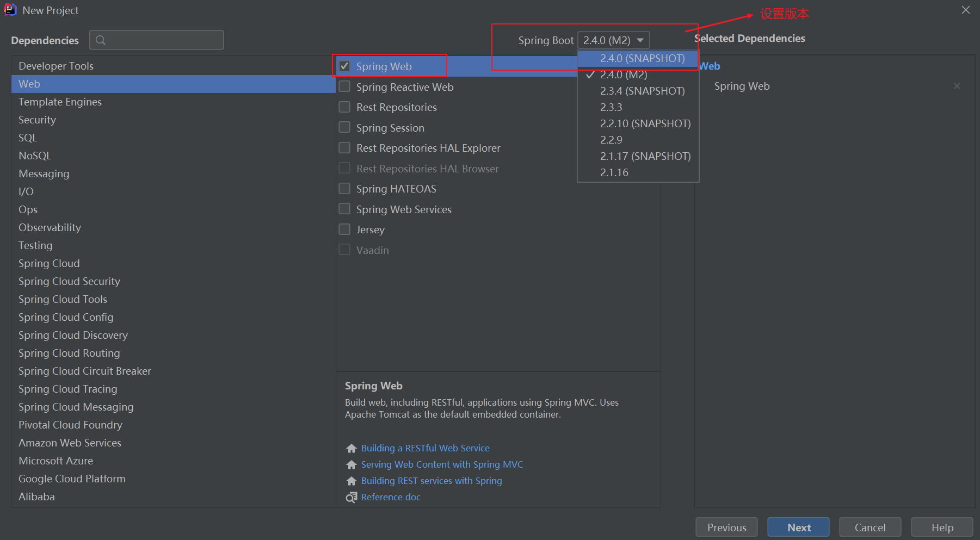
Task: Enable Rest Repositories HAL Explorer checkbox
Action: click(344, 148)
